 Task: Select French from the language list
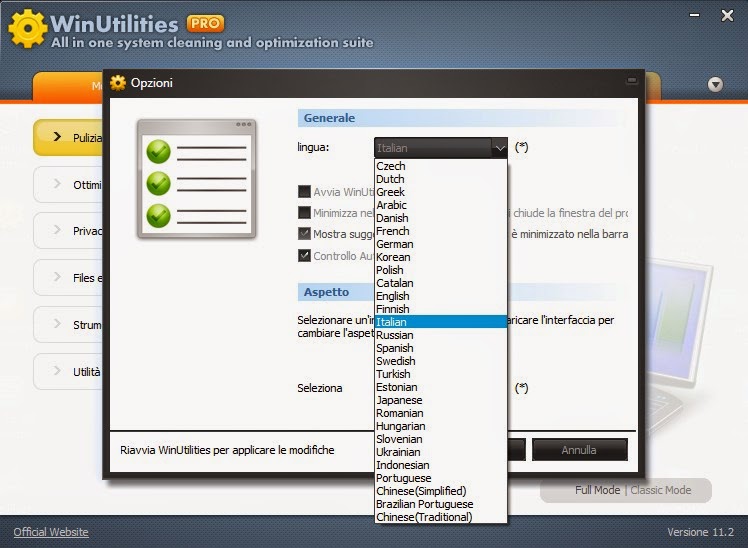coord(440,231)
